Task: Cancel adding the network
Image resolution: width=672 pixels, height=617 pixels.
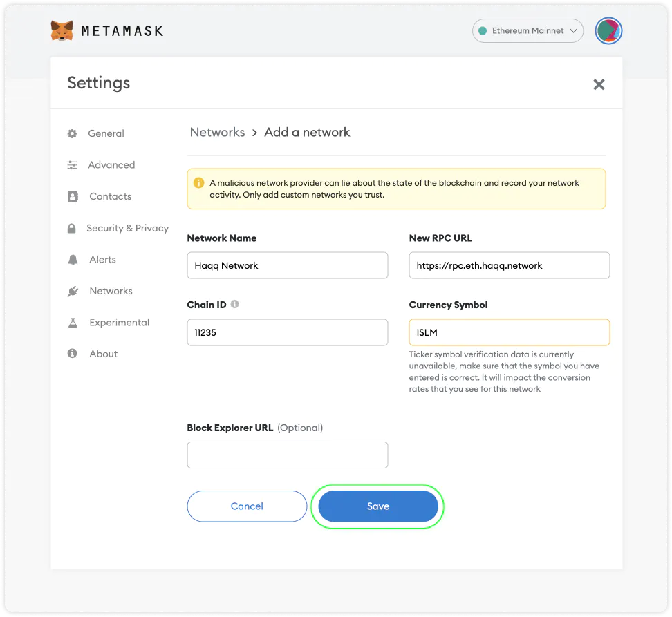Action: click(x=247, y=506)
